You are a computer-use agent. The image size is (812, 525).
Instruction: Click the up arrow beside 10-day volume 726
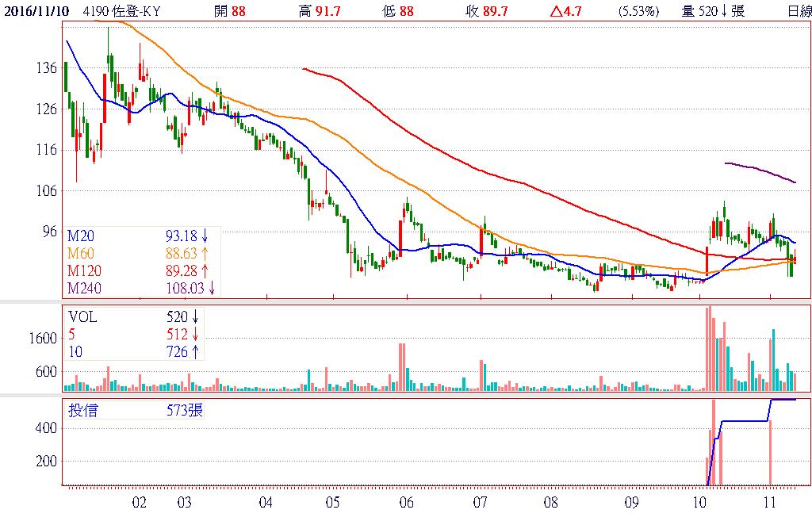coord(194,351)
